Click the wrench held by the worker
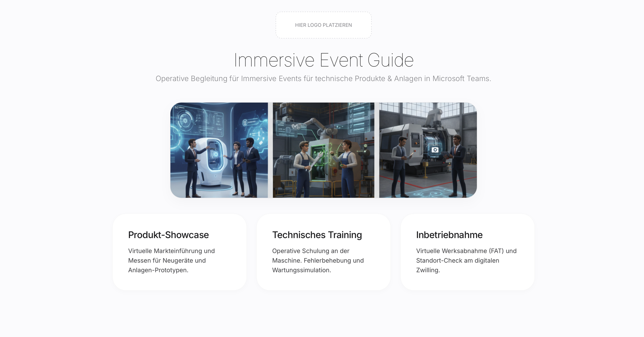Viewport: 644px width, 337px height. point(316,161)
